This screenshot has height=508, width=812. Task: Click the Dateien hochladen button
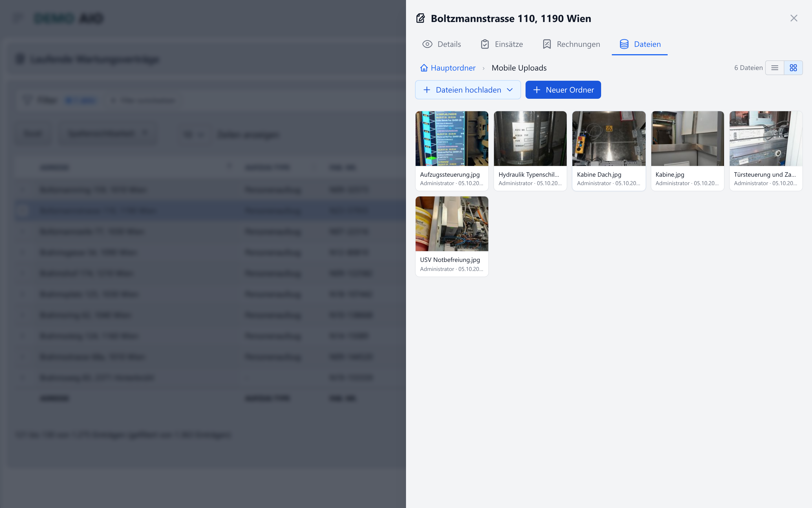468,90
